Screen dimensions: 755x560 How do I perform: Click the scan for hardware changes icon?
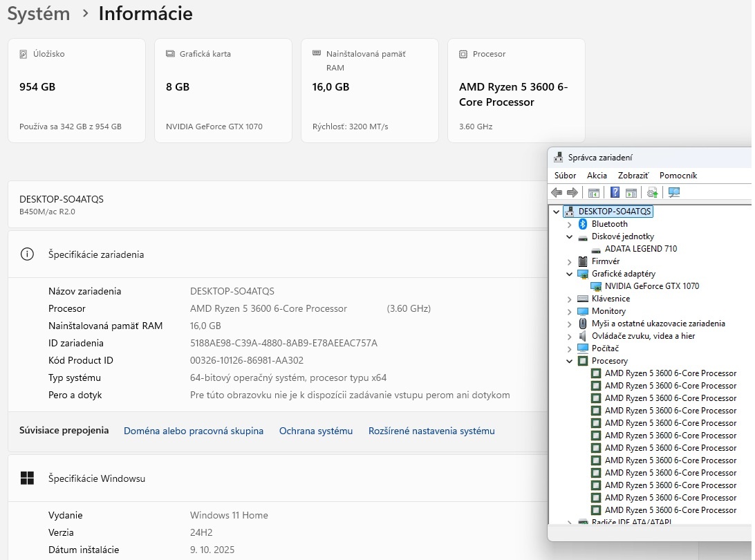(674, 192)
